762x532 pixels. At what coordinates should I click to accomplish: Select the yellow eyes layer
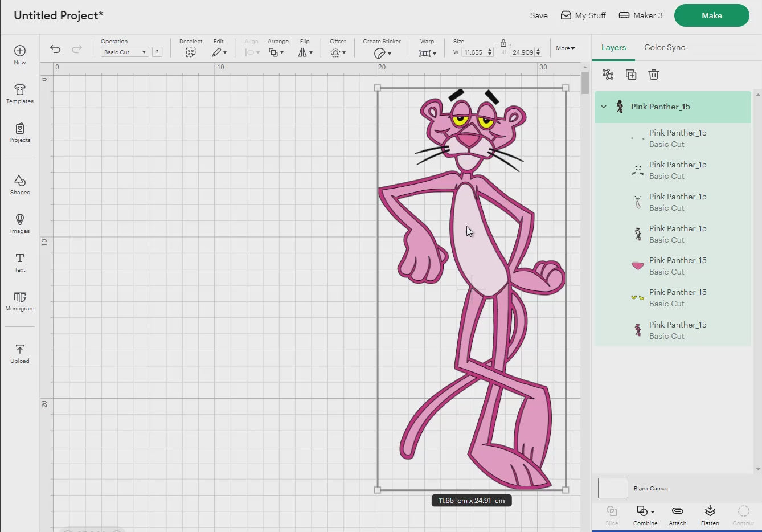(x=673, y=298)
